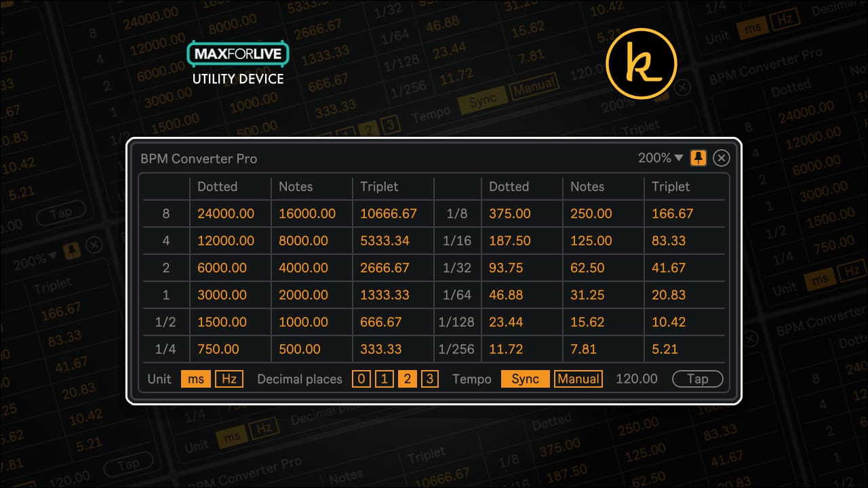Select triplet value 83.33 in 1/16 row
868x488 pixels.
[x=669, y=241]
